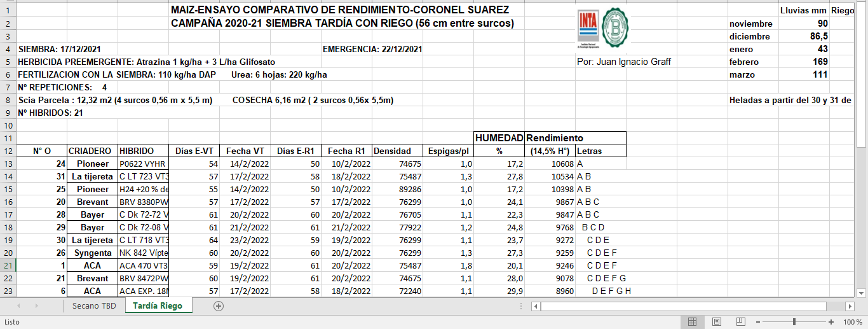This screenshot has height=329, width=868.
Task: Select cell 'EMERGENCIA: 22/12/2021'
Action: pos(372,49)
